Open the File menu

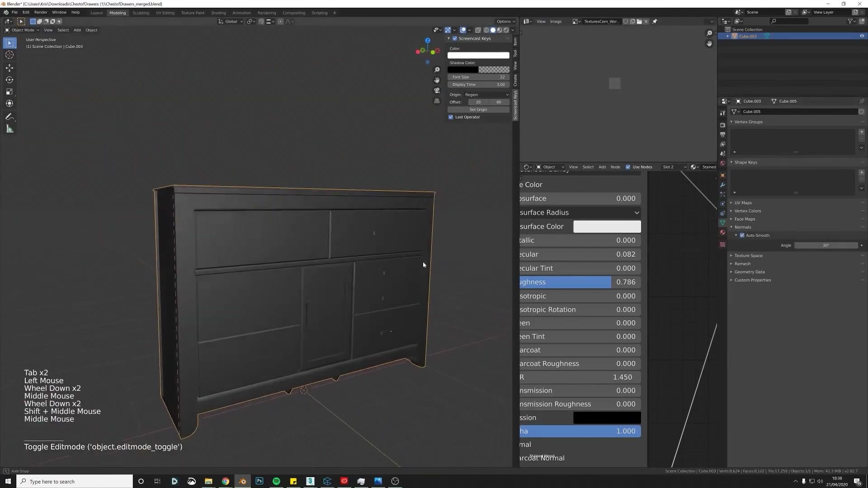[x=14, y=13]
